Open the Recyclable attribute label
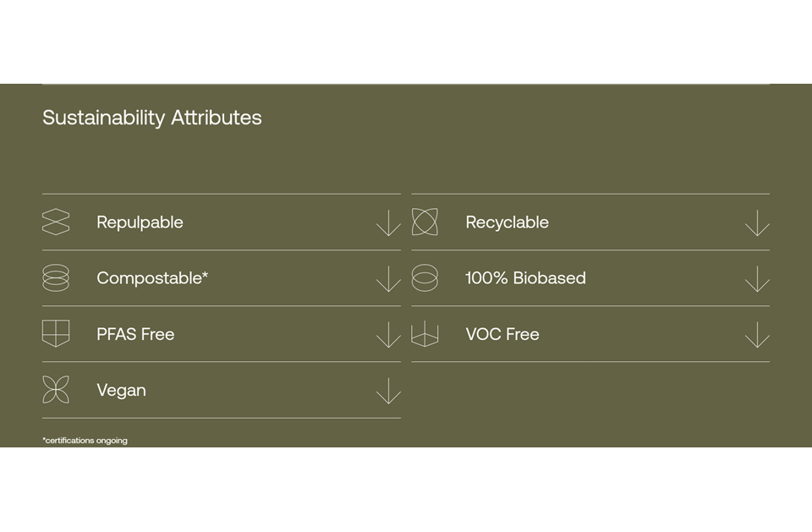 [x=507, y=222]
